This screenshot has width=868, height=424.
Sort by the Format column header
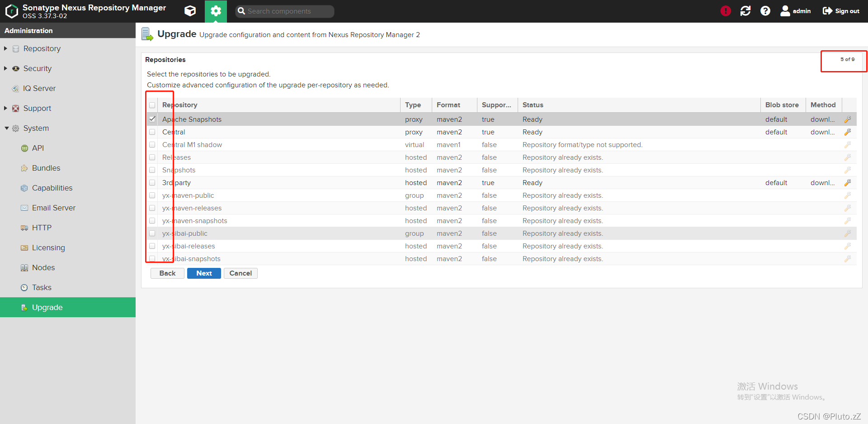454,105
